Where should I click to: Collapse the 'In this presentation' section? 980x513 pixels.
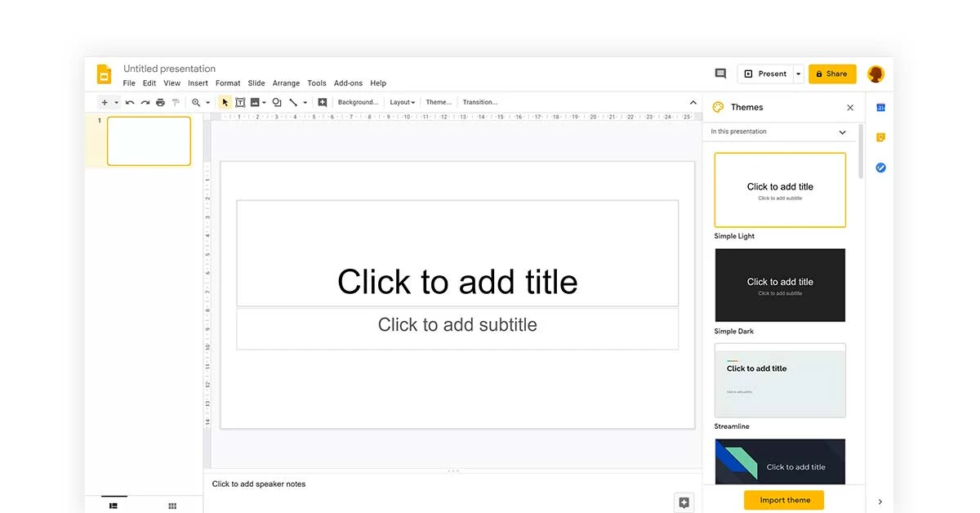tap(842, 131)
